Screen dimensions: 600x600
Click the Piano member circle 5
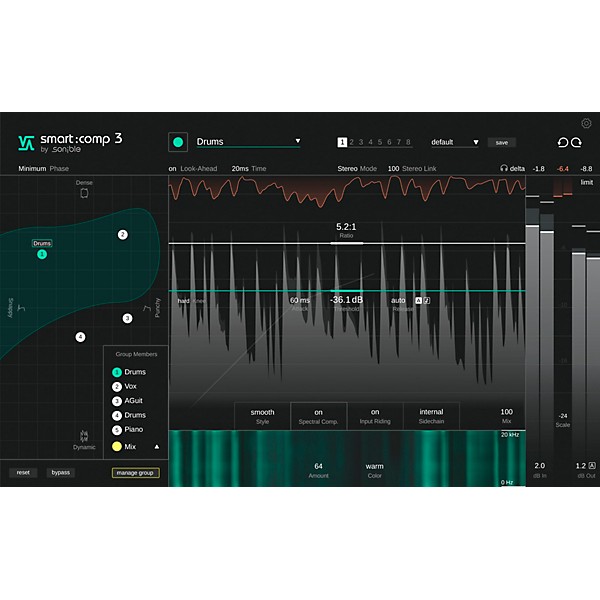(117, 430)
